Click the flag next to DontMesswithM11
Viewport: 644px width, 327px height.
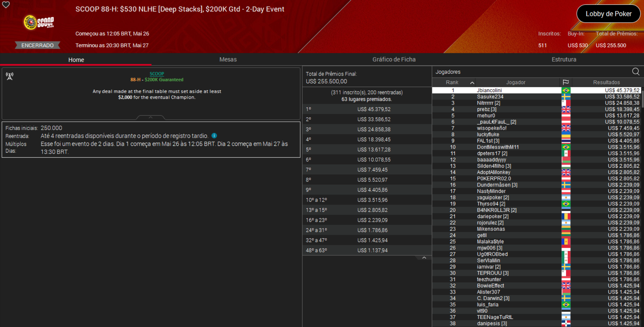pyautogui.click(x=566, y=147)
